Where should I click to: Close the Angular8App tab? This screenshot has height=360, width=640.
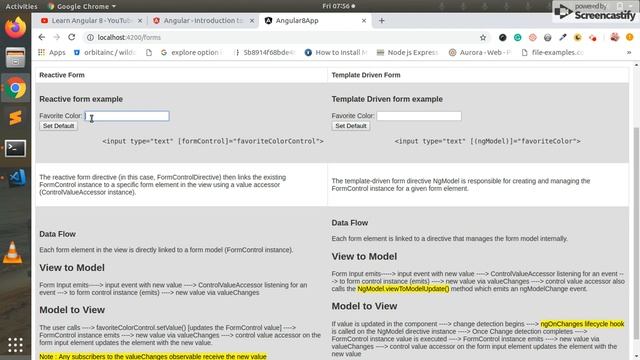click(364, 20)
